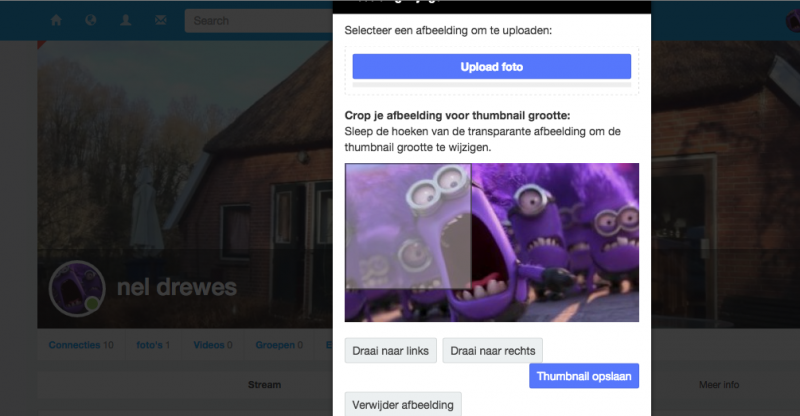The height and width of the screenshot is (416, 800).
Task: Click the Upload foto button
Action: click(x=491, y=67)
